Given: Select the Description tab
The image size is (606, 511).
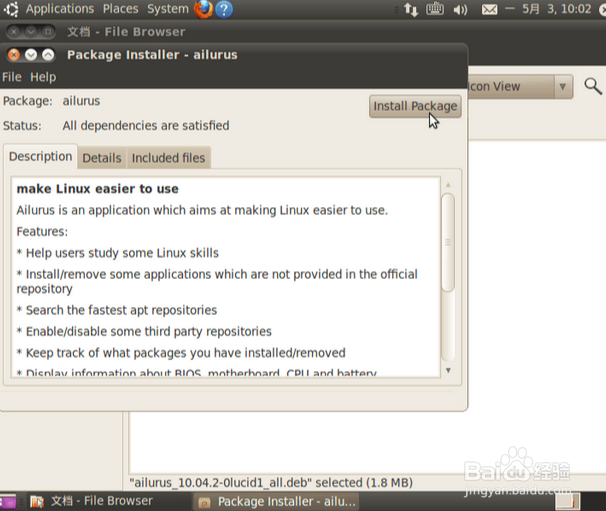Looking at the screenshot, I should [41, 157].
